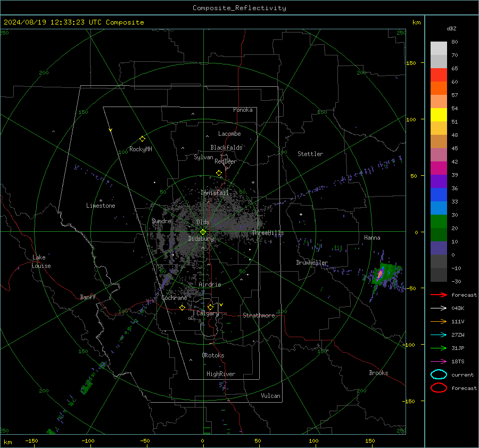This screenshot has height=448, width=479.
Task: Click the RedDeer city label
Action: pos(226,161)
